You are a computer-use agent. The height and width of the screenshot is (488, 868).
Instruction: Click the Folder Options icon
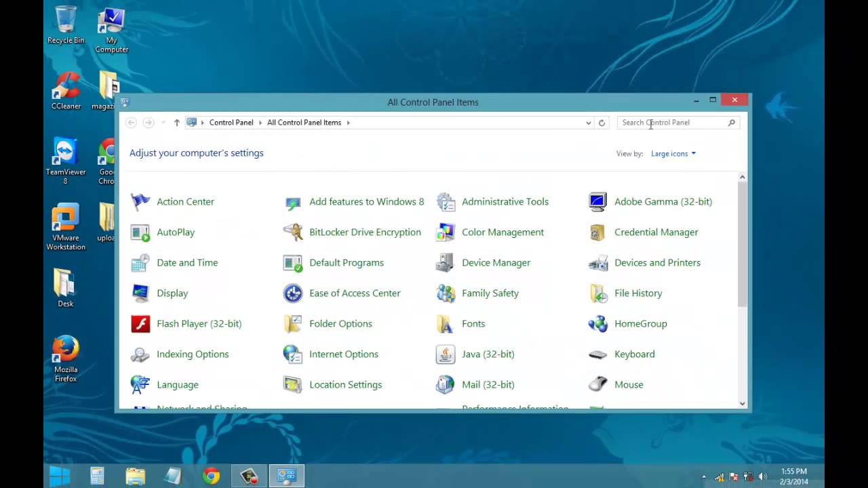click(293, 323)
